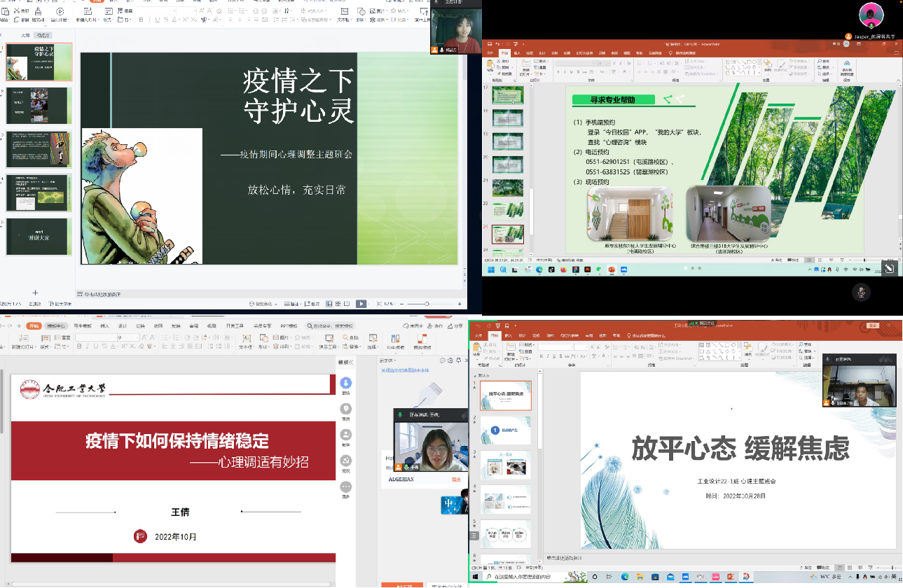Toggle italic formatting in top-left WPS ribbon
Viewport: 903px width, 588px height.
coord(150,20)
